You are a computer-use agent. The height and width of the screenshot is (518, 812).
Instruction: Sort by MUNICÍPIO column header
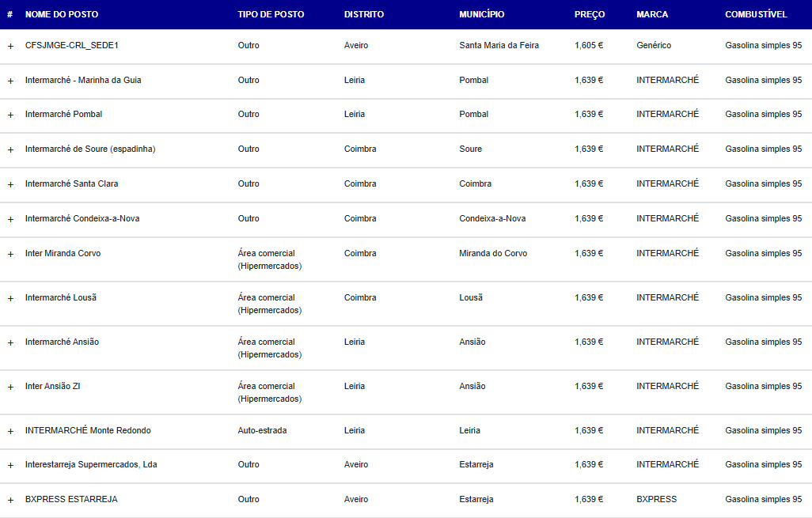point(482,14)
